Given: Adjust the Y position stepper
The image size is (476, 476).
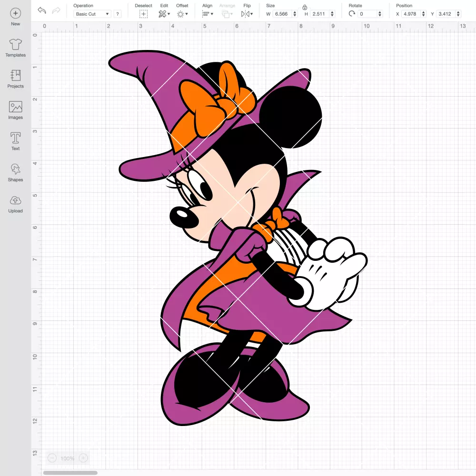Looking at the screenshot, I should tap(458, 14).
